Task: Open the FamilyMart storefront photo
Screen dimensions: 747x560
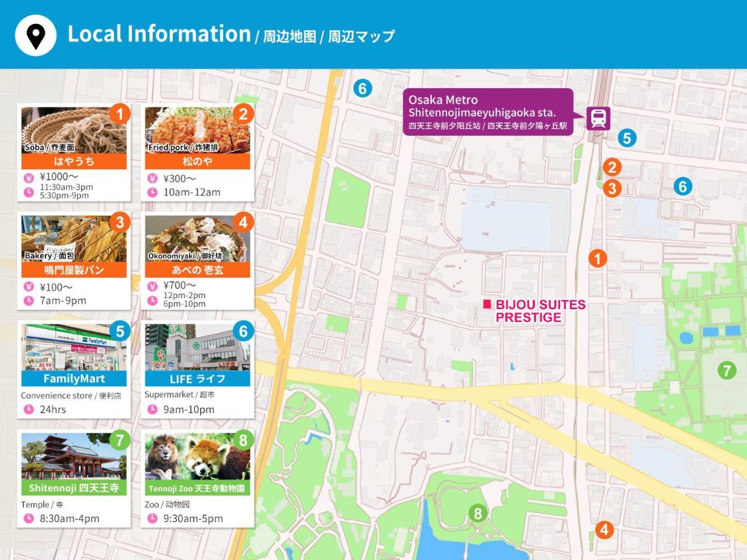Action: 74,348
